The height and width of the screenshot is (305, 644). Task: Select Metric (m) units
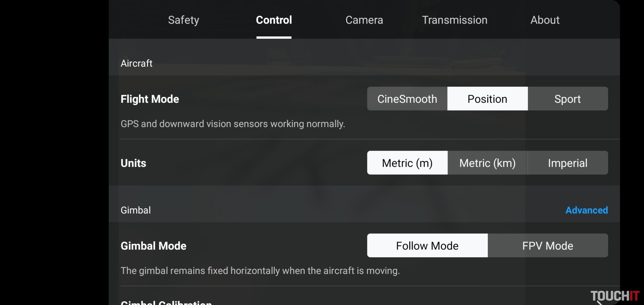407,163
